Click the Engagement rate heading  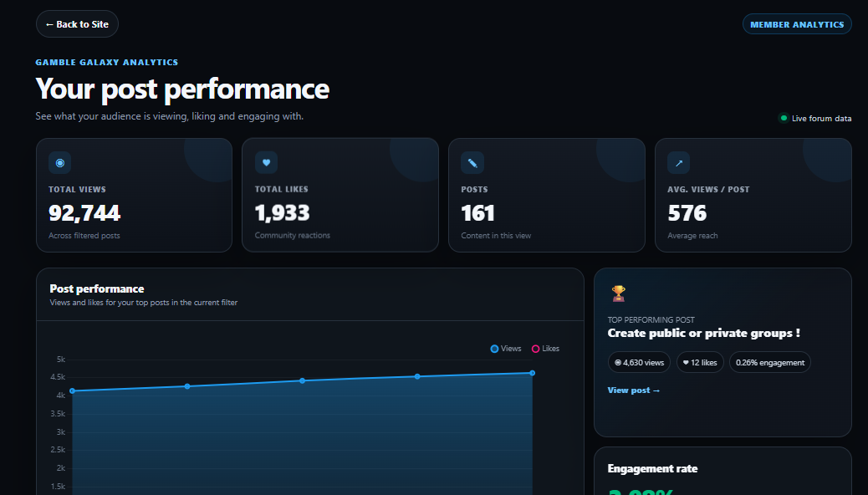[652, 469]
